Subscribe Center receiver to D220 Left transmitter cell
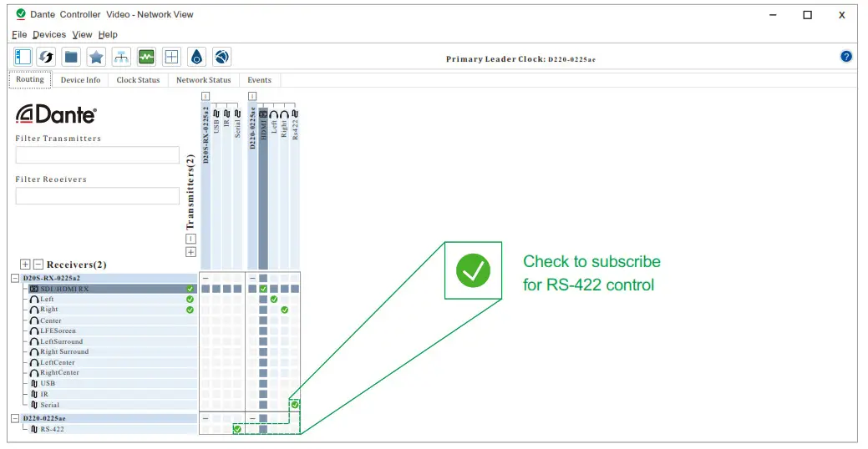This screenshot has width=868, height=449. [x=273, y=320]
